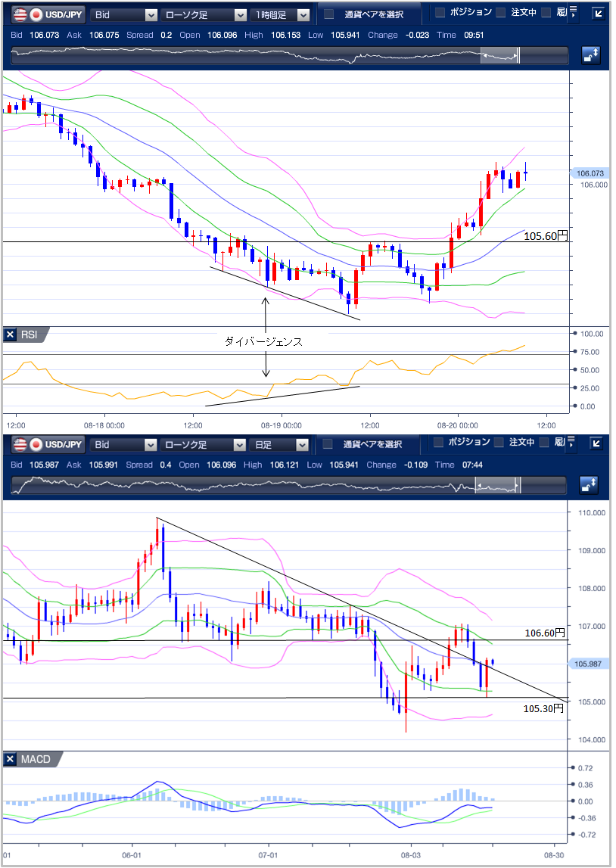The image size is (616, 868).
Task: Click the 105.60円 horizontal line label
Action: click(x=545, y=235)
